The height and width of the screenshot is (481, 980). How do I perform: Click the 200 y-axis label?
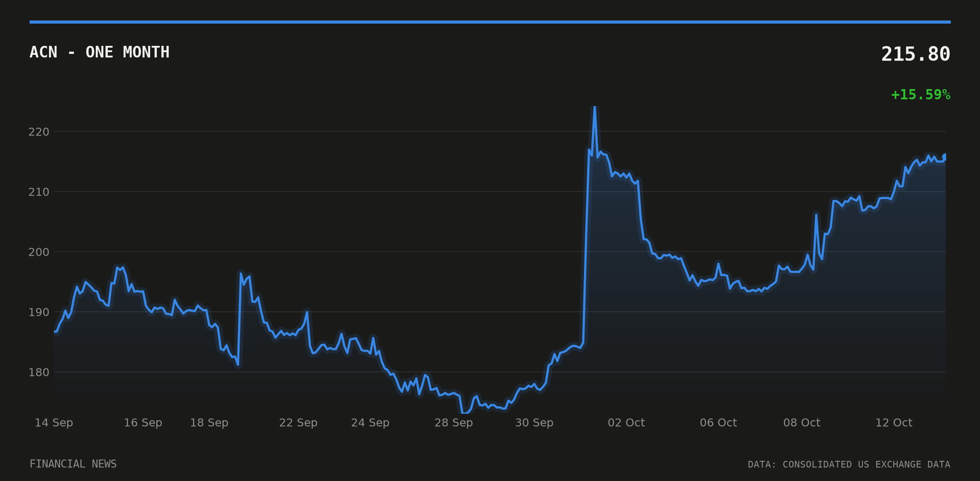click(39, 252)
